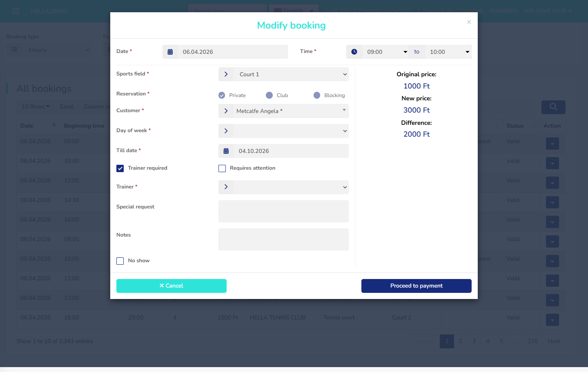
Task: Click page 5 in pagination
Action: [x=501, y=341]
